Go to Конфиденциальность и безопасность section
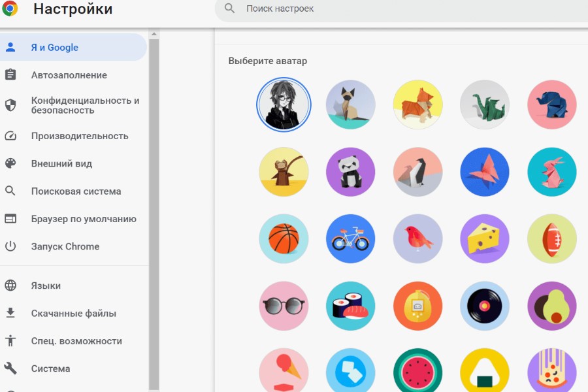The image size is (588, 392). tap(85, 105)
